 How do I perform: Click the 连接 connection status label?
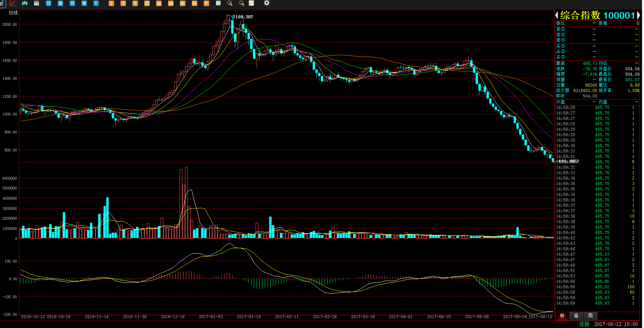pyautogui.click(x=584, y=324)
